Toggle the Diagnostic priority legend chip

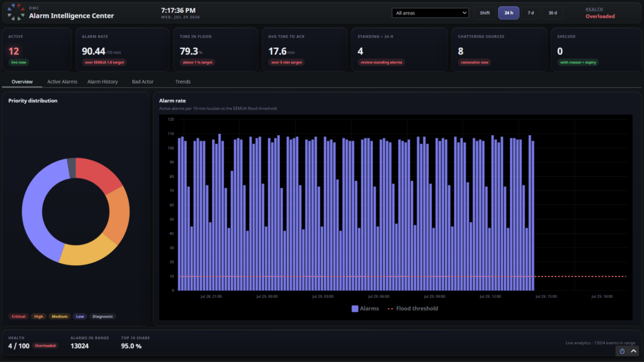tap(103, 317)
